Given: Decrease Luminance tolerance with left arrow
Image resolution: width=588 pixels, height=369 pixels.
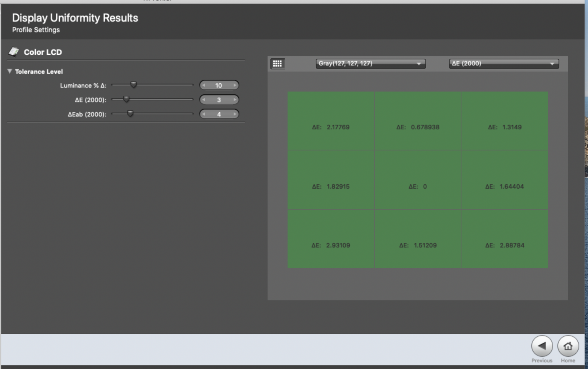Looking at the screenshot, I should 204,85.
